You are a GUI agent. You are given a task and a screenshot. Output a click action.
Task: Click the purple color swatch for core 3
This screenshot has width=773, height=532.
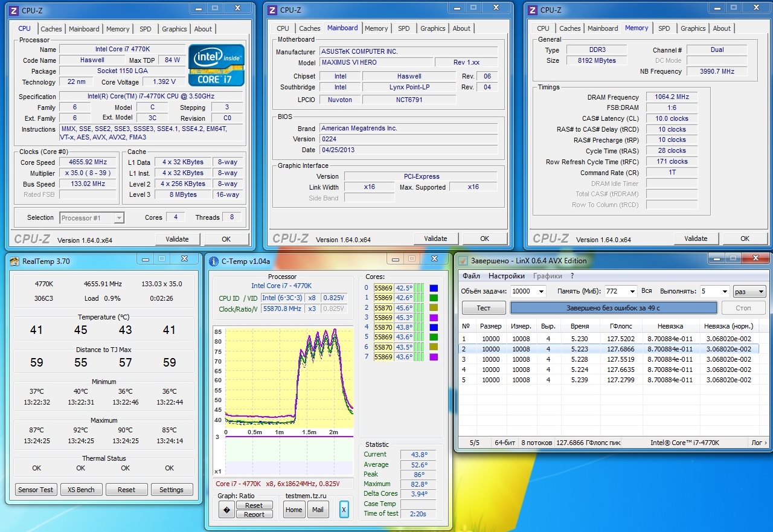pyautogui.click(x=433, y=318)
